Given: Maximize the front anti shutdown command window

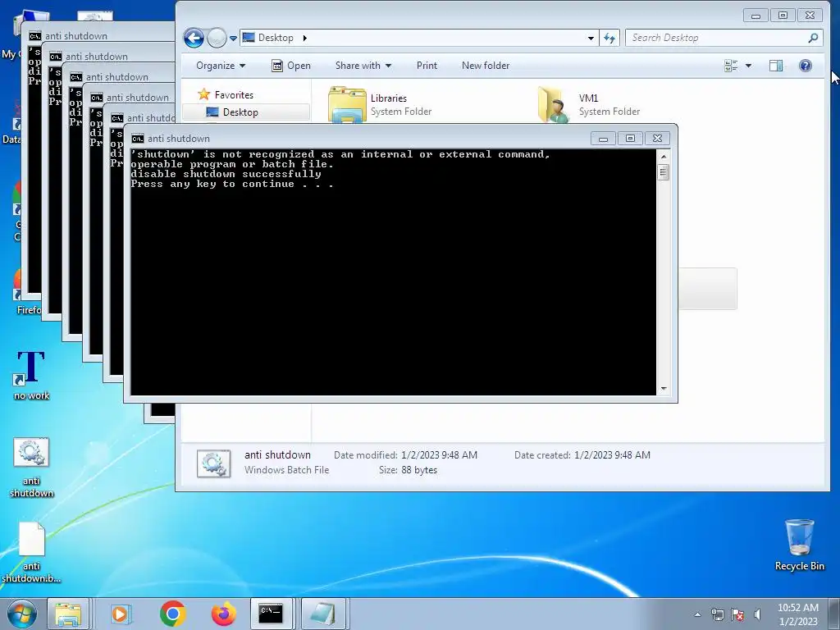Looking at the screenshot, I should click(630, 139).
